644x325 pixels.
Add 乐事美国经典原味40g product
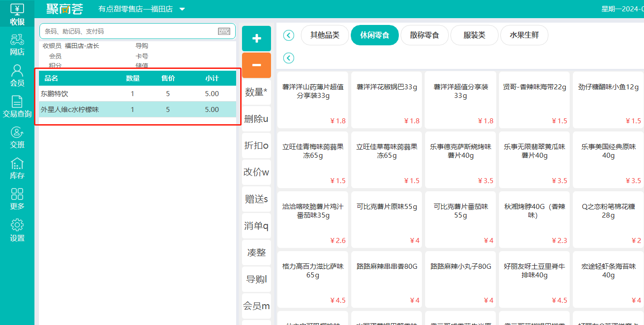coord(608,160)
